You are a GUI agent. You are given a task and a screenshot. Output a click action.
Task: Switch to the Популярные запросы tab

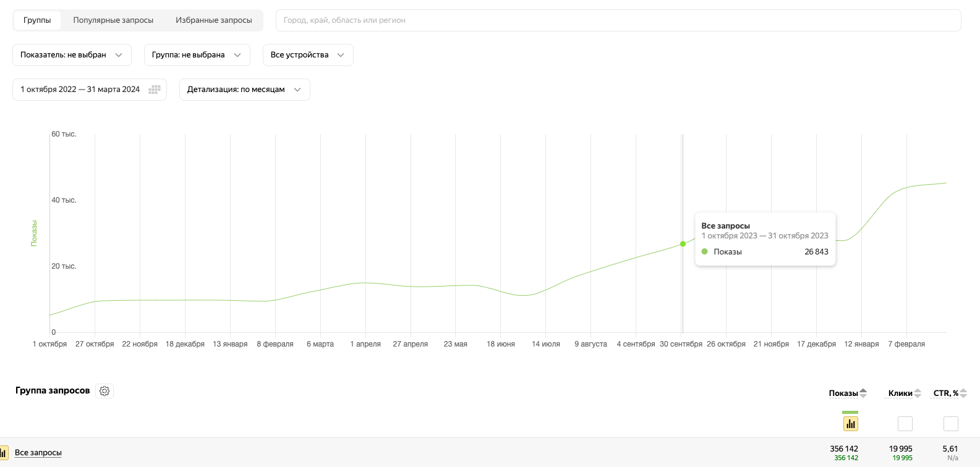pos(113,20)
